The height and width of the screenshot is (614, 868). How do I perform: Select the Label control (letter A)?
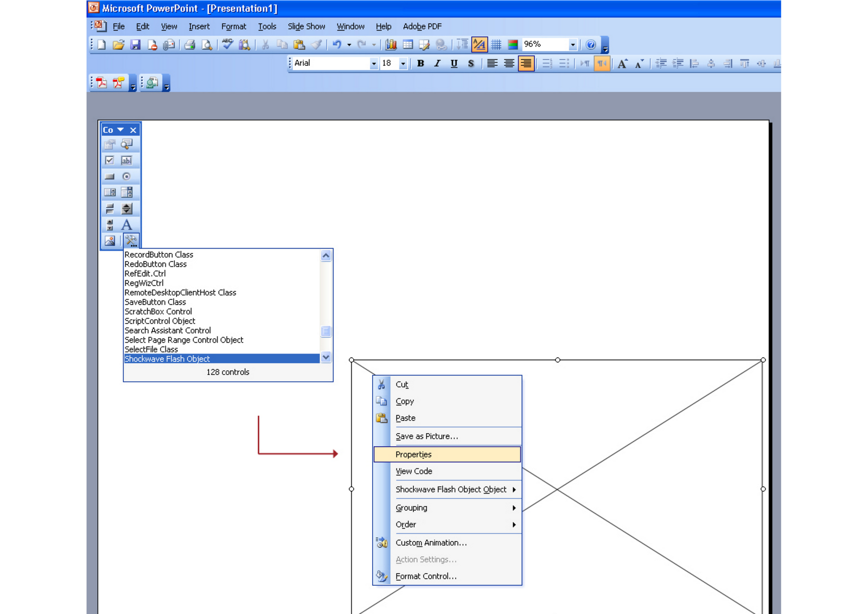126,224
